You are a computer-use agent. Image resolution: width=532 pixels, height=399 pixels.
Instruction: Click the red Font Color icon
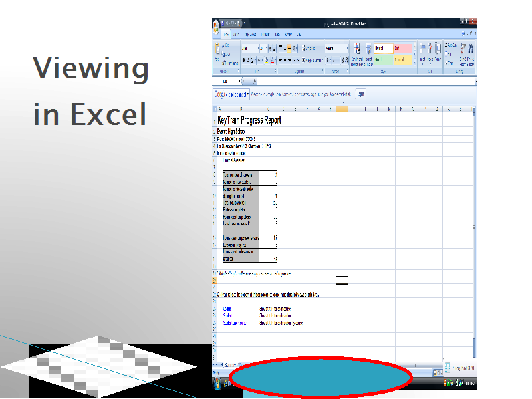click(x=273, y=60)
